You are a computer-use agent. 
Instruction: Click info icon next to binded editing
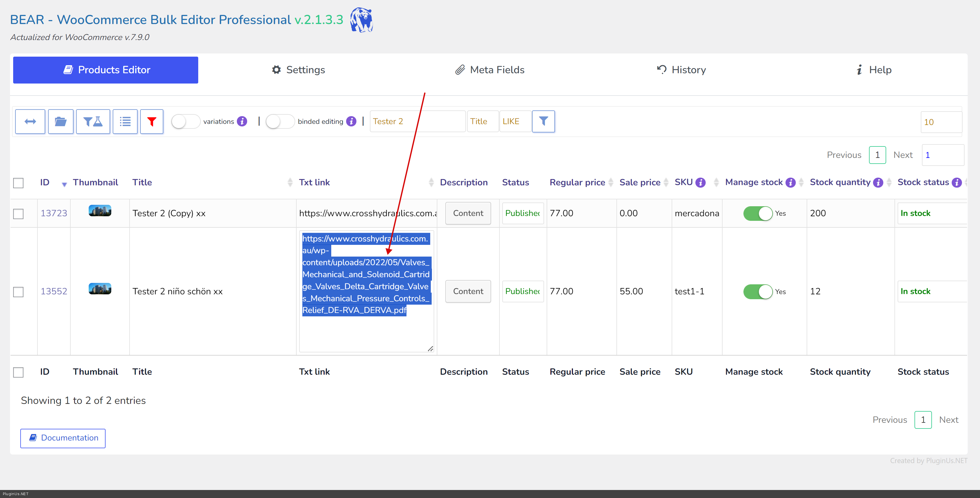[x=351, y=121]
